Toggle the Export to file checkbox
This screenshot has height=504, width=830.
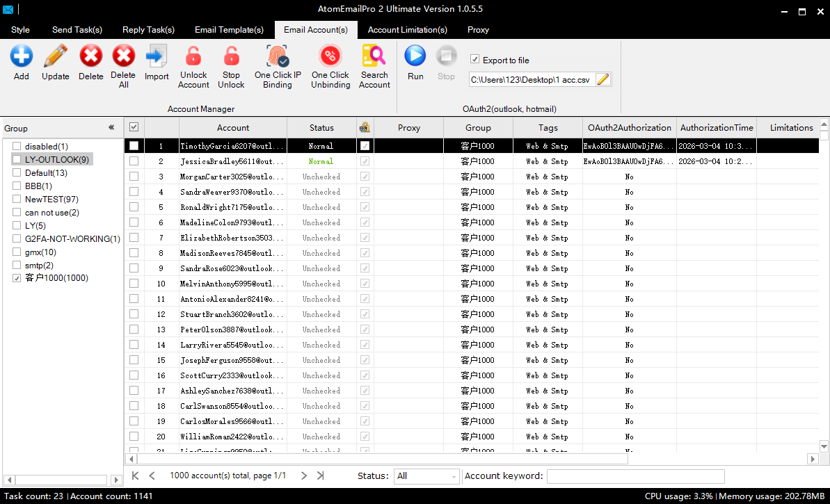pyautogui.click(x=475, y=60)
